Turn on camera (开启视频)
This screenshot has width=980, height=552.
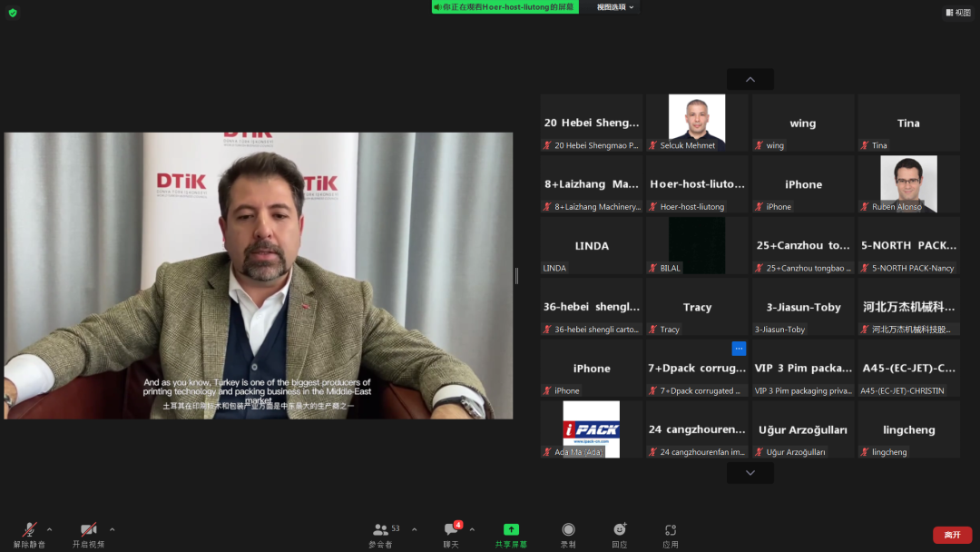(x=88, y=529)
